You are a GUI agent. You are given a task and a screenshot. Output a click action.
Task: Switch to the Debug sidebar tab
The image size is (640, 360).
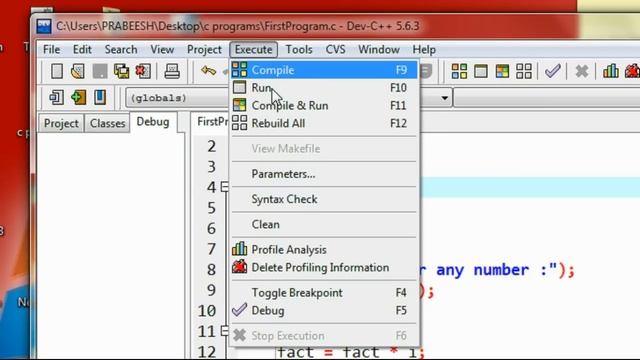tap(153, 122)
